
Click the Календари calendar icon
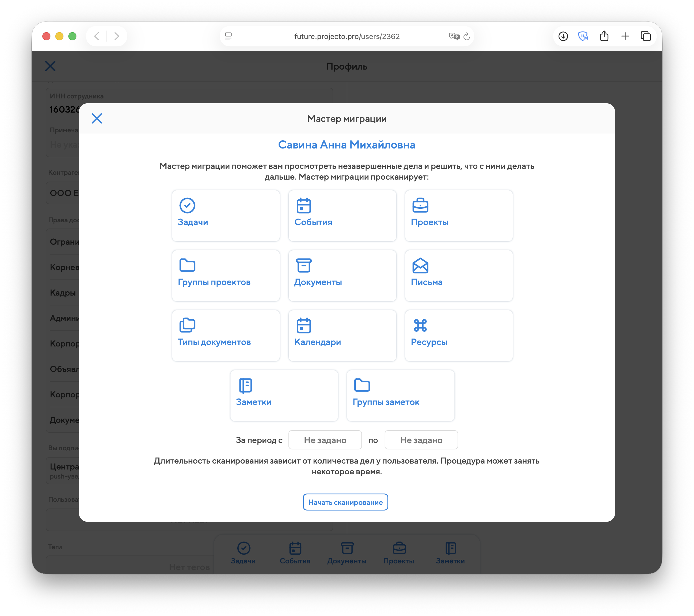[x=303, y=325]
